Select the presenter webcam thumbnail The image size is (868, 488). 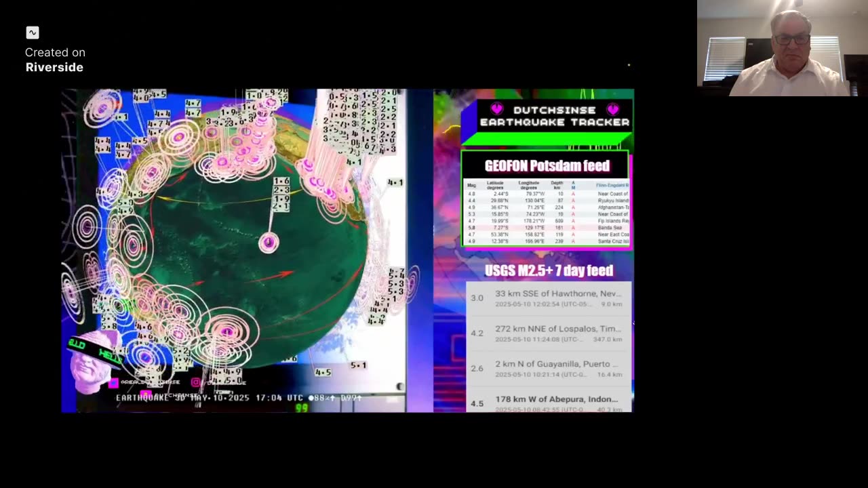click(x=783, y=48)
